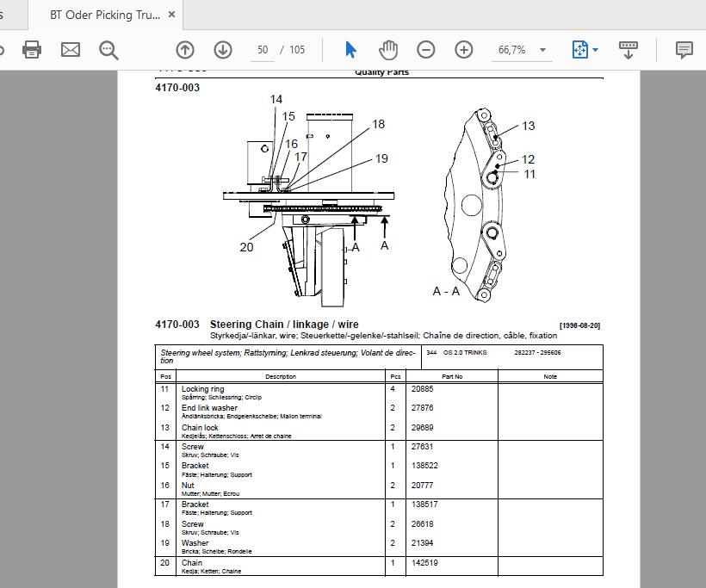Select part number 21394

[422, 543]
